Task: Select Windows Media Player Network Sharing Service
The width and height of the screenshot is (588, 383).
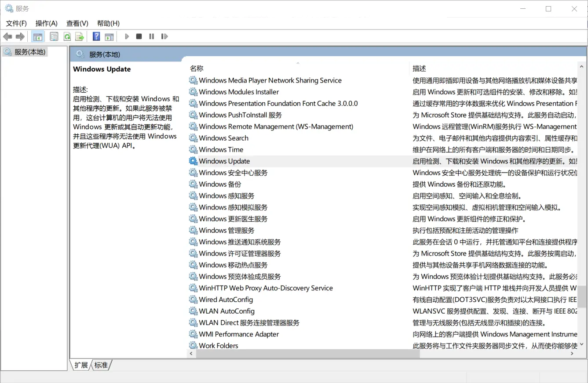Action: [270, 80]
